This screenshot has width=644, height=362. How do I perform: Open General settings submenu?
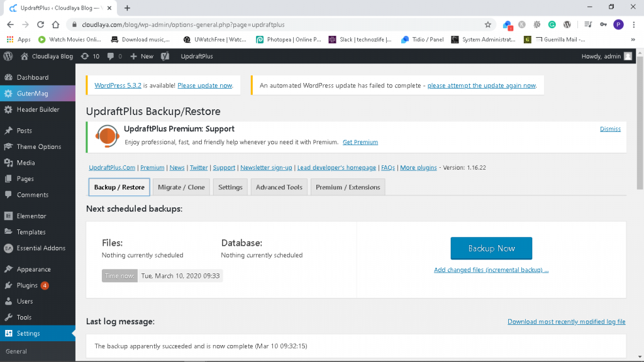coord(16,351)
